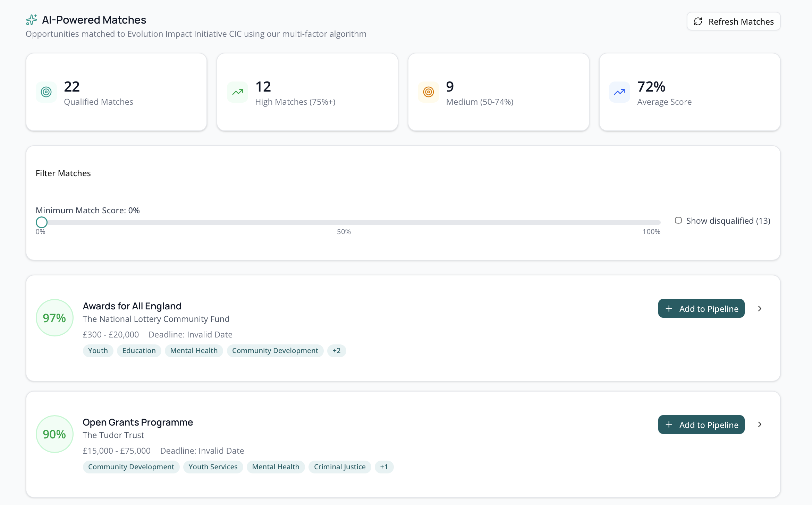Expand Open Grants Programme details chevron
This screenshot has height=505, width=812.
[x=760, y=425]
